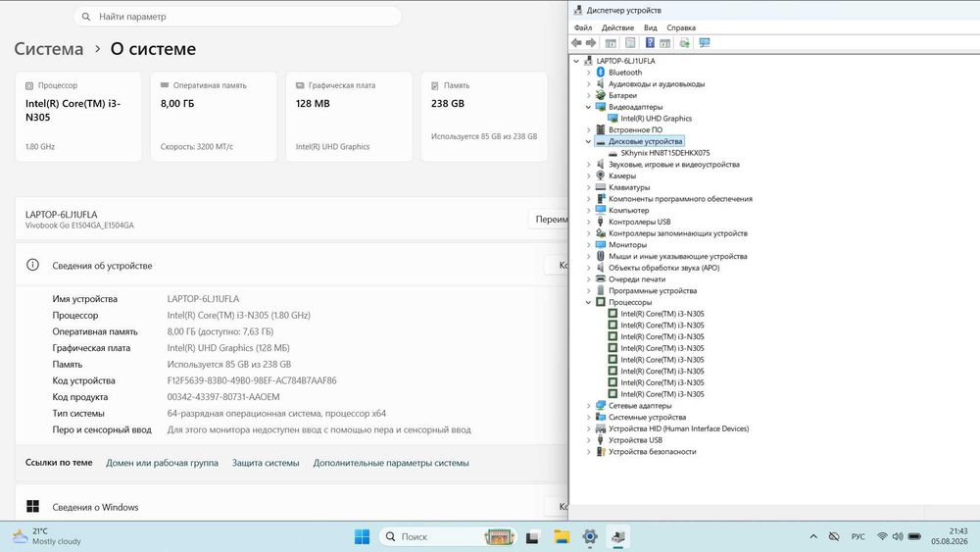Image resolution: width=980 pixels, height=552 pixels.
Task: Select the Bluetooth category icon
Action: tap(601, 73)
